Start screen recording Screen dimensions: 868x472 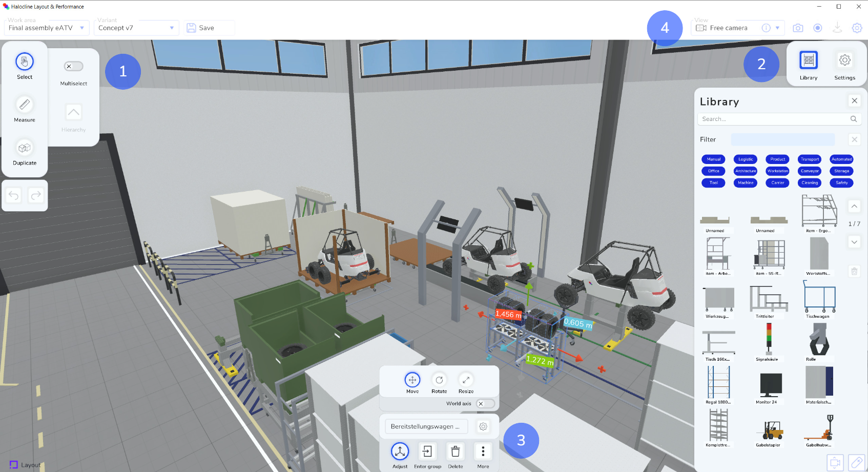click(817, 28)
